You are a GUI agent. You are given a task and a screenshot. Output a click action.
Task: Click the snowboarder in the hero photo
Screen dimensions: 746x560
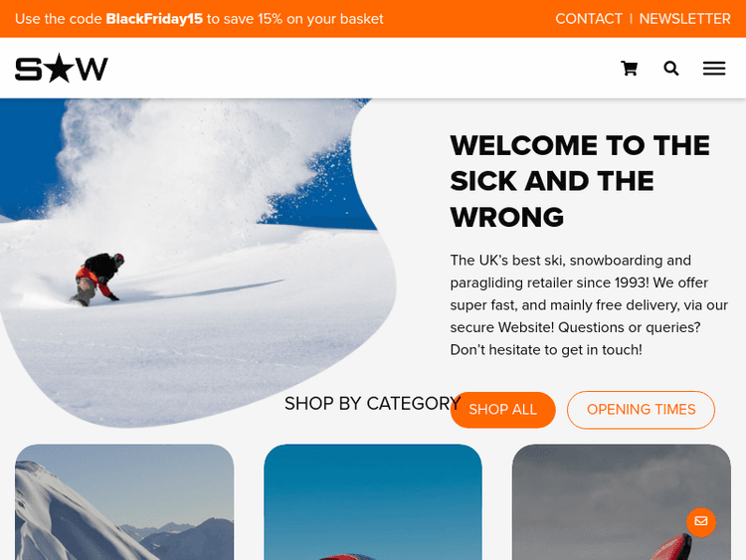98,280
